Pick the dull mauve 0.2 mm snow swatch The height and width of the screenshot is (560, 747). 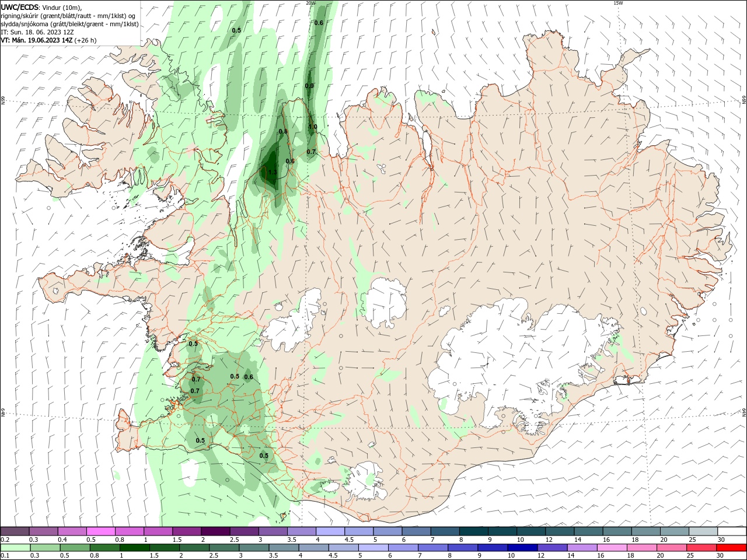click(15, 531)
